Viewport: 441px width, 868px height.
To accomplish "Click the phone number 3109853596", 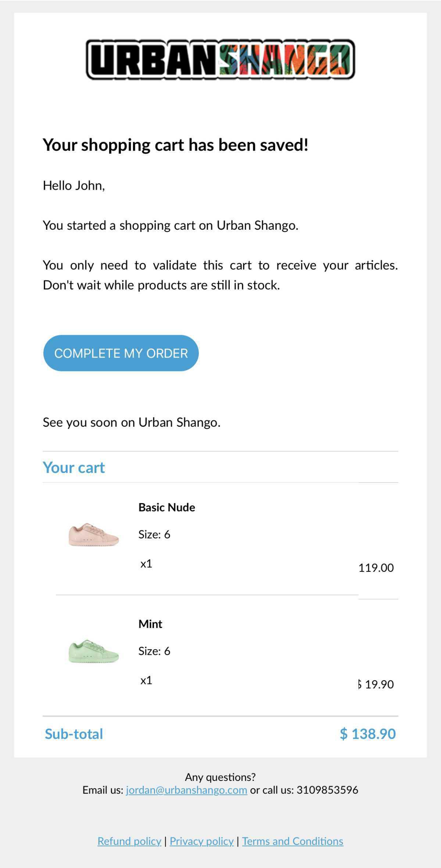I will coord(327,790).
